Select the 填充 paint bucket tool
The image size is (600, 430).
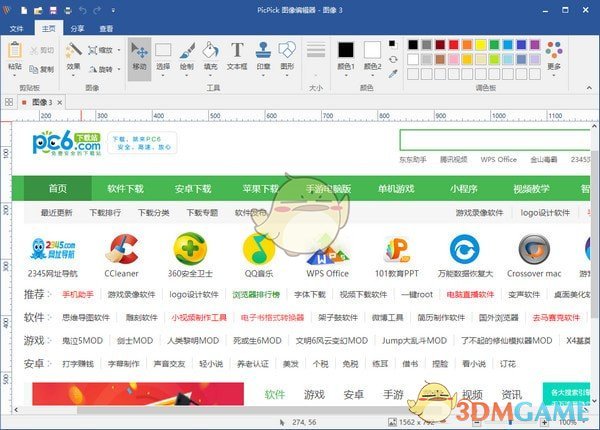[x=210, y=55]
